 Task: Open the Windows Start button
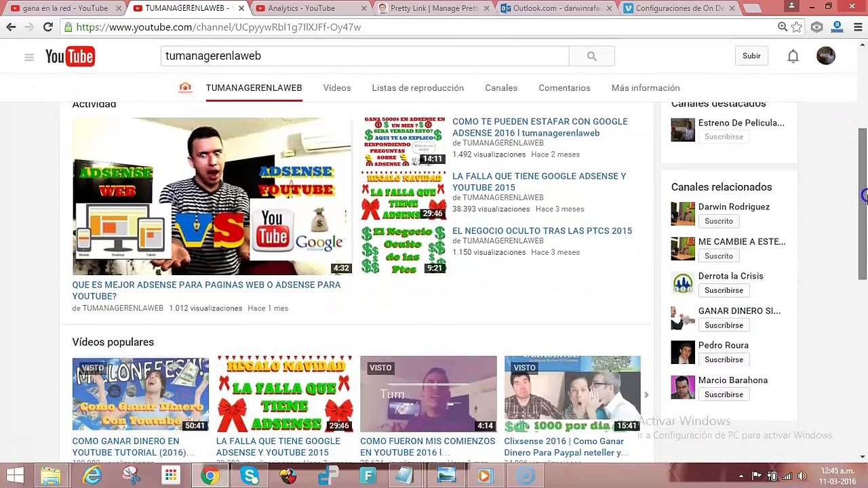pyautogui.click(x=15, y=476)
